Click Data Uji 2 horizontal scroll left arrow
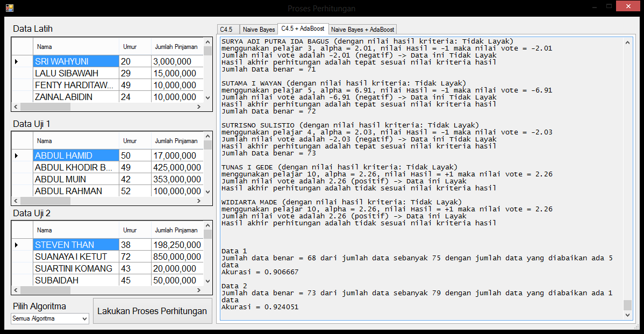 click(16, 290)
